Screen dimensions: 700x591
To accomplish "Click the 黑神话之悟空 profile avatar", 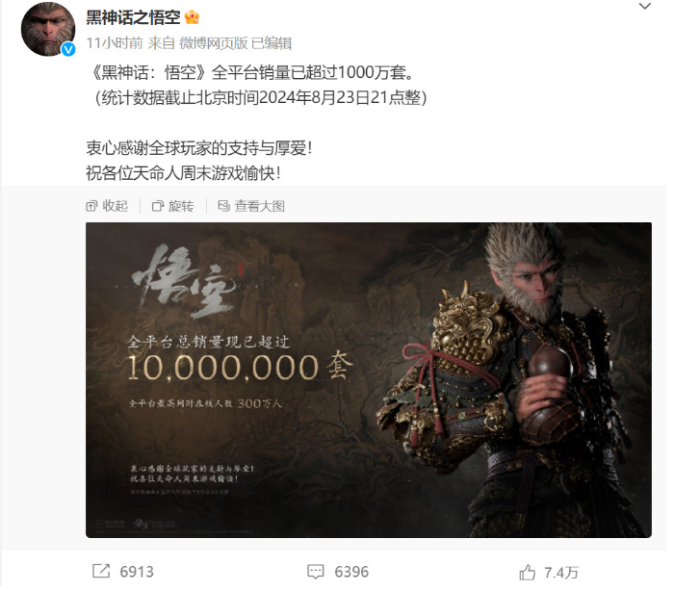I will tap(48, 30).
